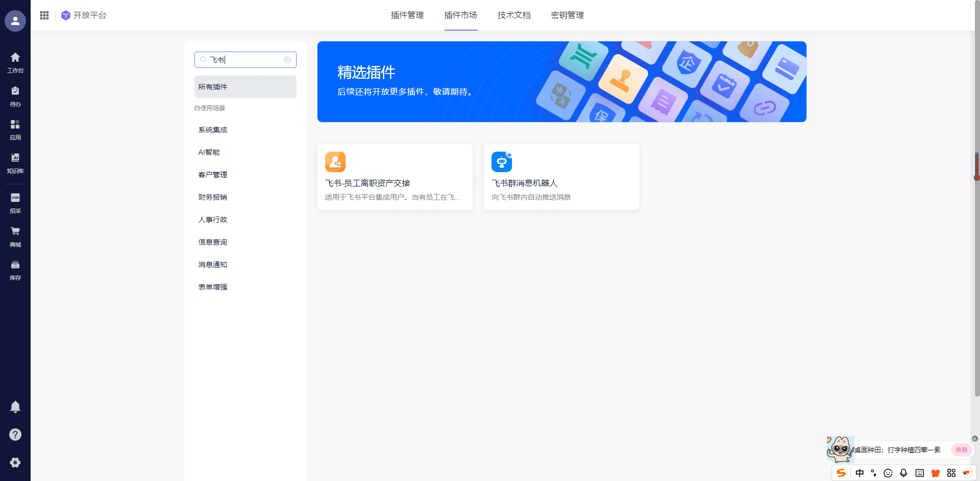
Task: Open the 飞书-员工离职资产交接 plugin card
Action: (395, 177)
